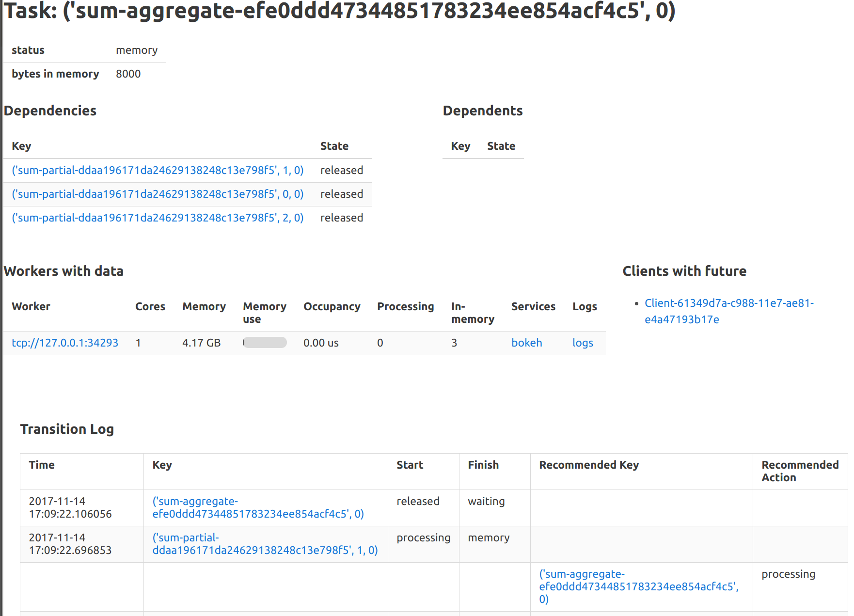Click the Cores column header

pos(150,307)
